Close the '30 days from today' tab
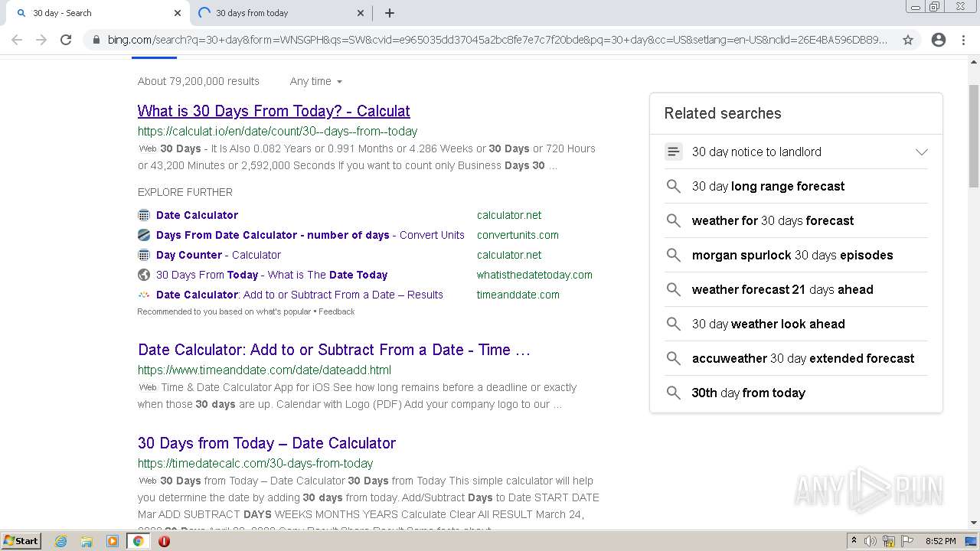 pyautogui.click(x=361, y=13)
